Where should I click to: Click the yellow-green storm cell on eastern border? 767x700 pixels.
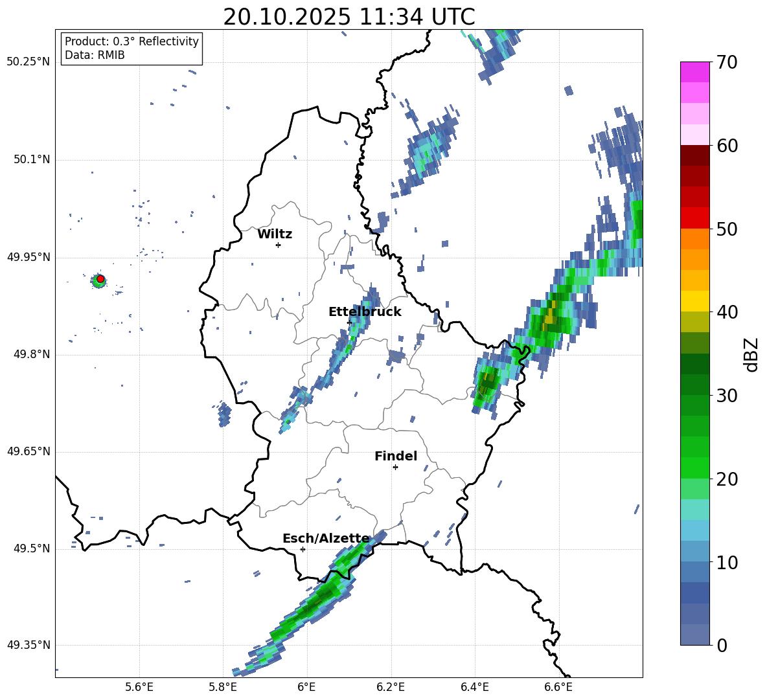(x=488, y=384)
